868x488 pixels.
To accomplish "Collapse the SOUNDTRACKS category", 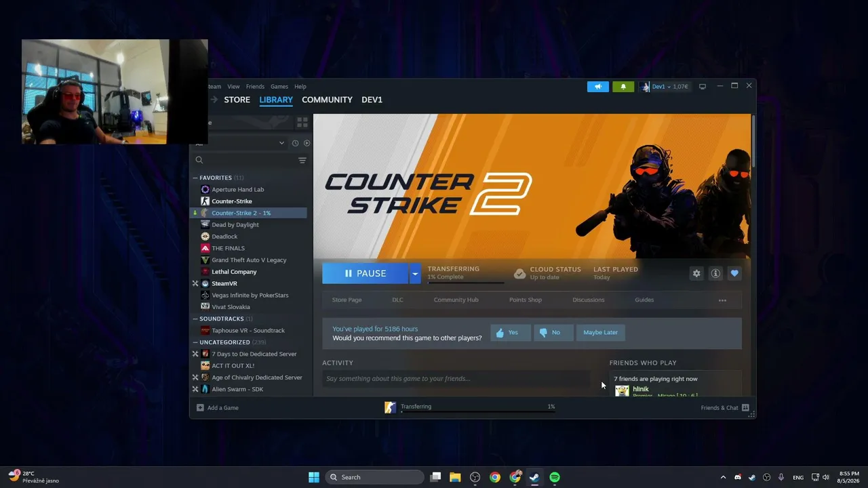I will [195, 319].
